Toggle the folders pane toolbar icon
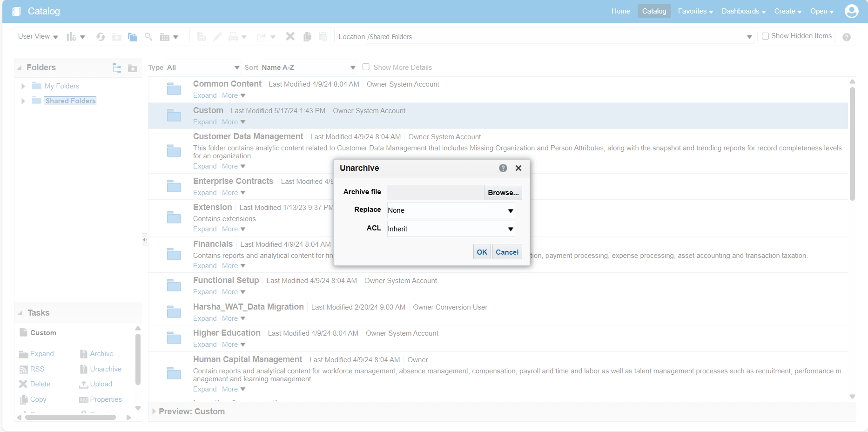This screenshot has width=868, height=432. (133, 37)
